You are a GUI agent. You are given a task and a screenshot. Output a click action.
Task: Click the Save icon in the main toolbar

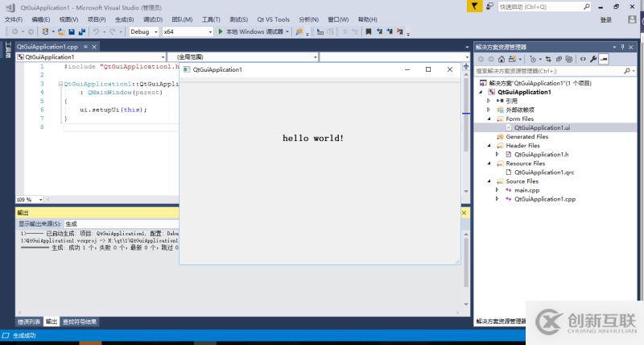click(x=72, y=31)
